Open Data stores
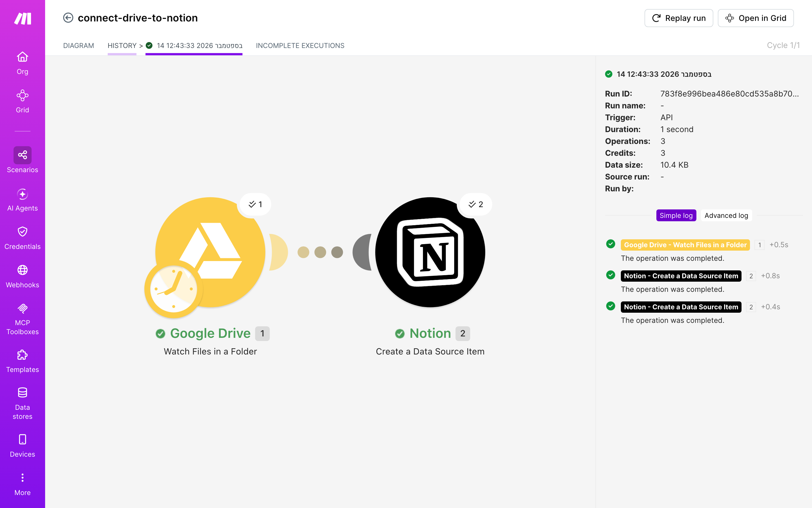Screen dimensions: 812x508 coord(23,403)
